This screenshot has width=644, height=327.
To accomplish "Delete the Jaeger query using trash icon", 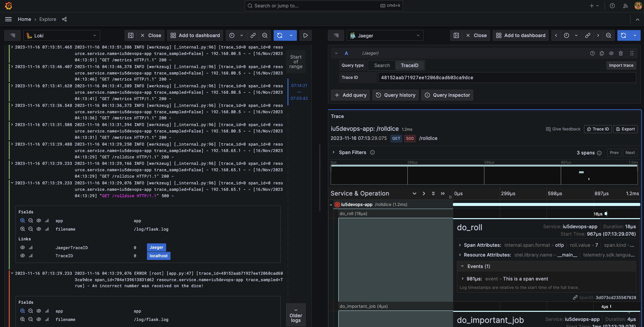I will coord(620,53).
